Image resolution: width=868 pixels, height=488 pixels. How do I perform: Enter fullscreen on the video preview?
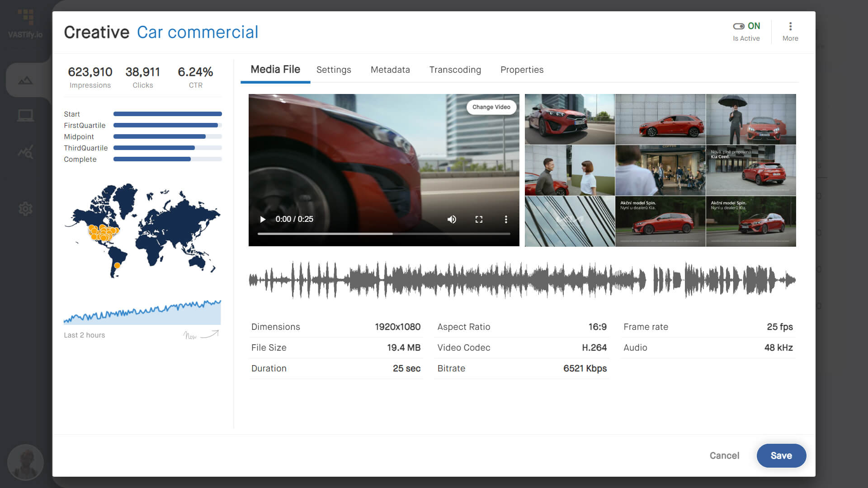479,219
